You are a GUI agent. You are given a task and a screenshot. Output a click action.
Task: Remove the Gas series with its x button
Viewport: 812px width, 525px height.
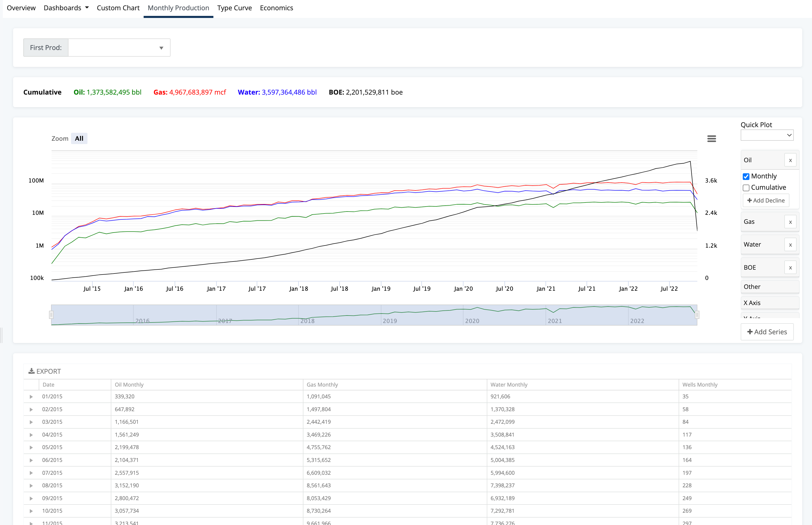pyautogui.click(x=790, y=222)
